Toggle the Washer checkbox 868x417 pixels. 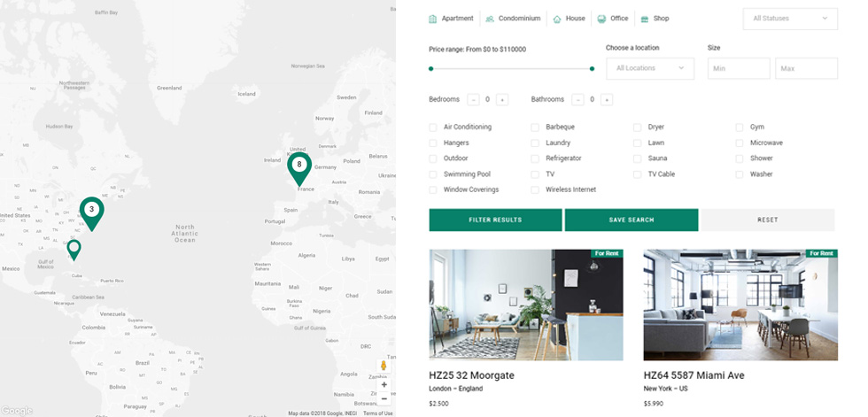pos(740,174)
